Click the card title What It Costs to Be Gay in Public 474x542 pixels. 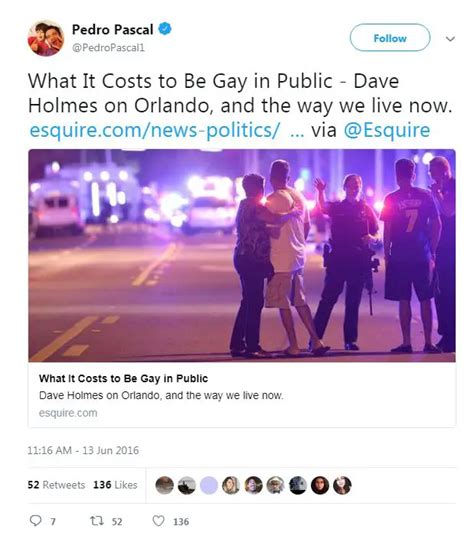pyautogui.click(x=123, y=379)
